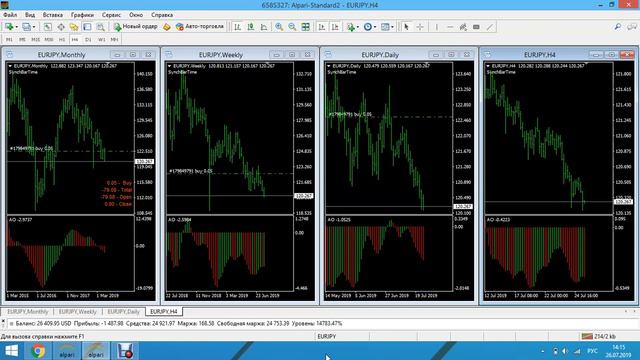Expand one-click trading arrow on EURJPY,Weekly chart

point(169,66)
